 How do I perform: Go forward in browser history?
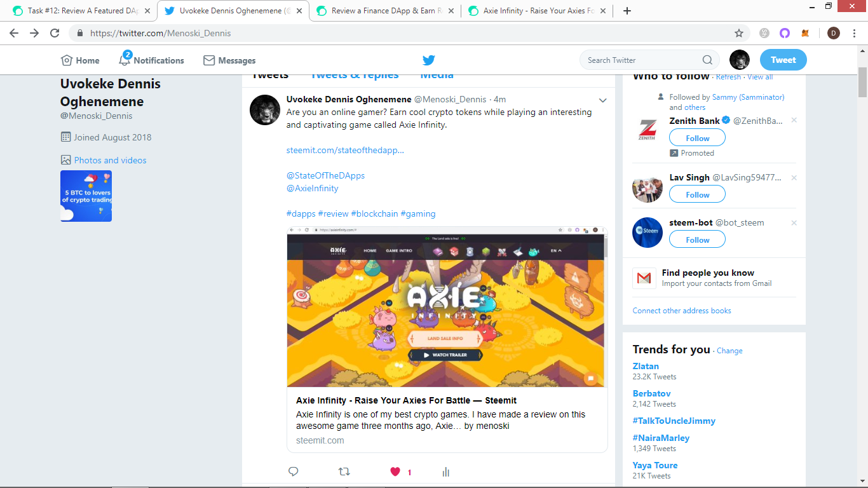coord(34,33)
